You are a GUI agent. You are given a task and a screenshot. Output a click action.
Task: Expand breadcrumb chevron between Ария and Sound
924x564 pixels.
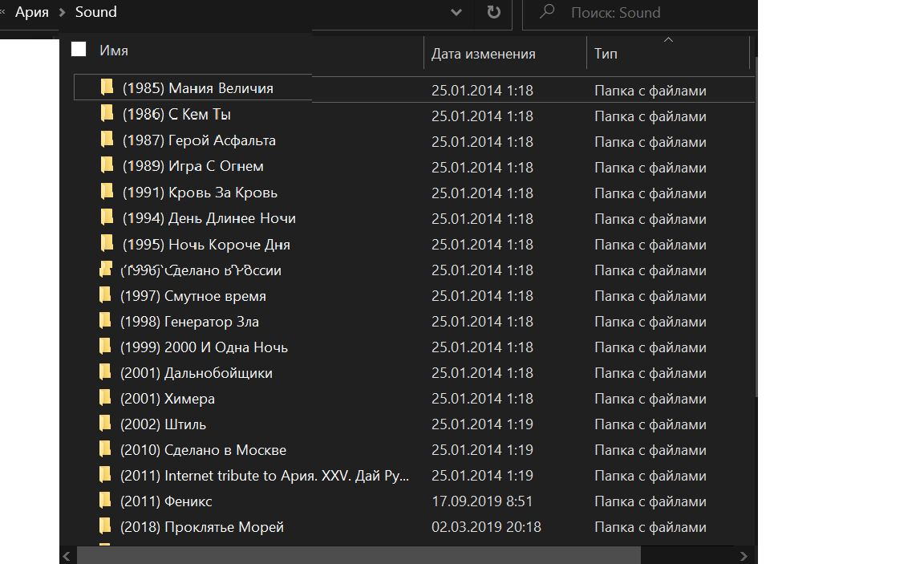coord(62,12)
